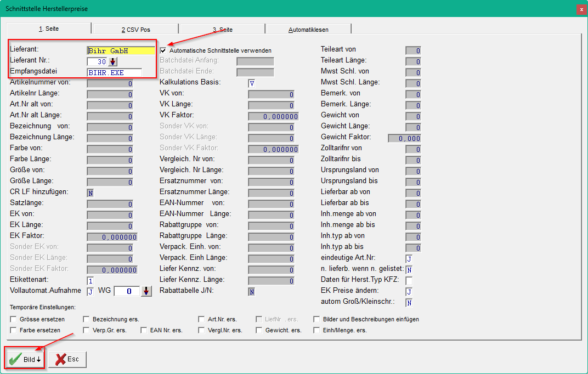Click the green checkmark Bild button

tap(25, 359)
